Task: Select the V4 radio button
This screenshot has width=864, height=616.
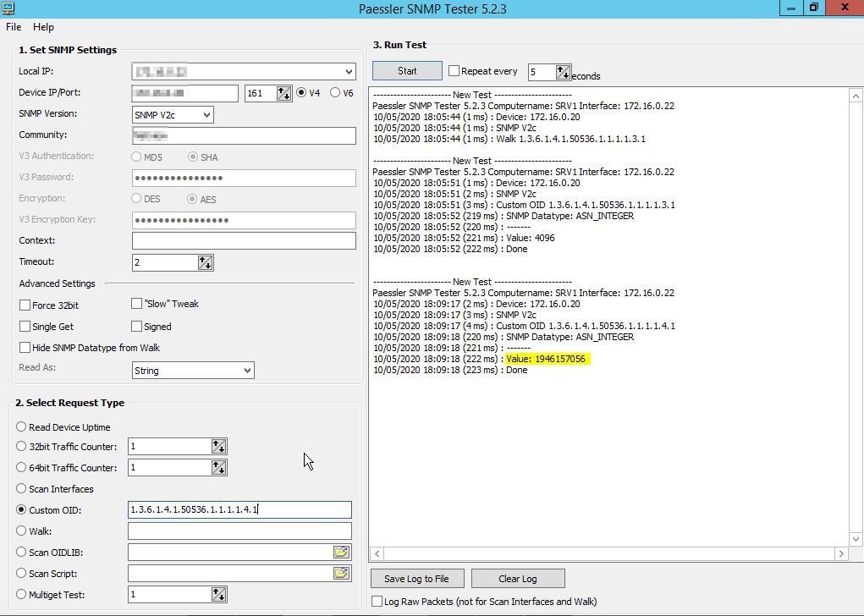Action: (x=301, y=92)
